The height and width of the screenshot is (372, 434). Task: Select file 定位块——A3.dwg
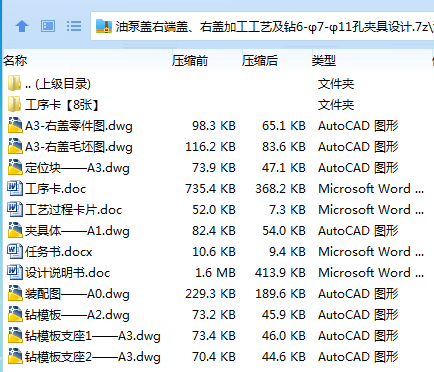point(77,168)
